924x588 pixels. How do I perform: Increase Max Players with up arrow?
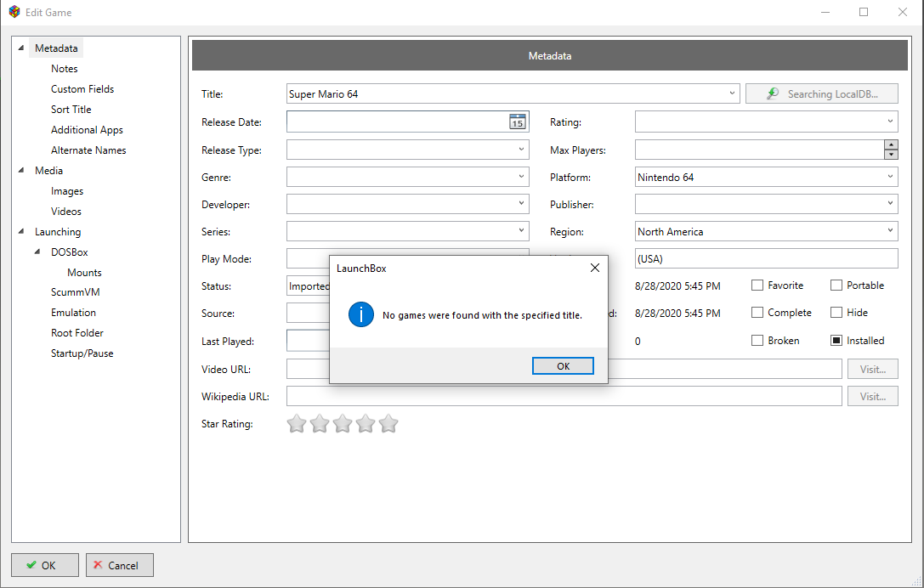(x=891, y=145)
